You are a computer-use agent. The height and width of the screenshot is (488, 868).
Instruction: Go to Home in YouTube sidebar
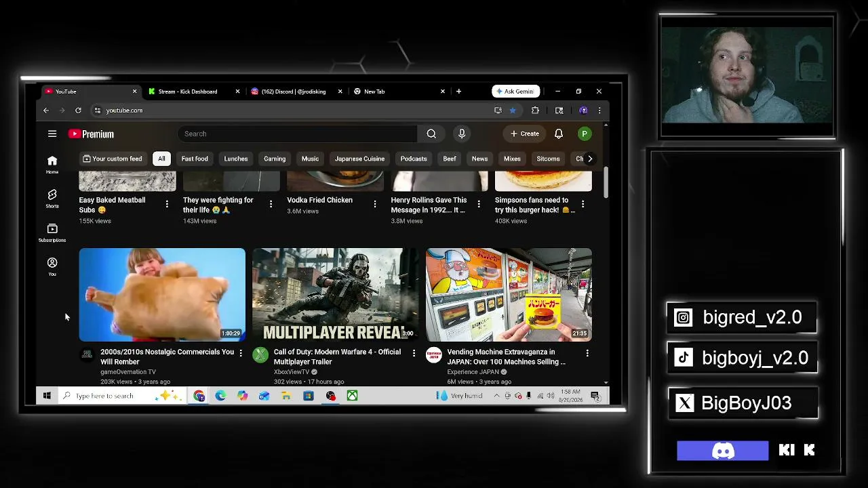pyautogui.click(x=52, y=164)
